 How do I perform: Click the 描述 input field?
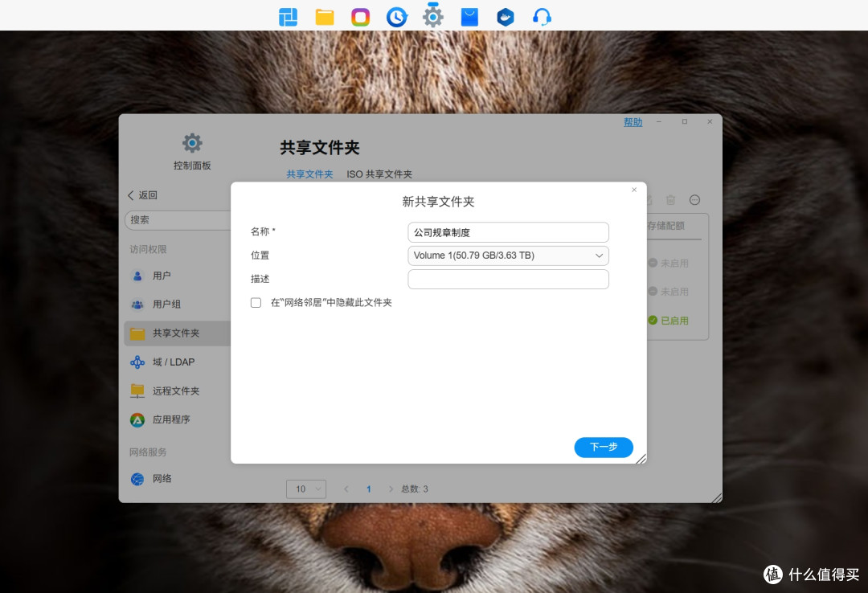508,280
